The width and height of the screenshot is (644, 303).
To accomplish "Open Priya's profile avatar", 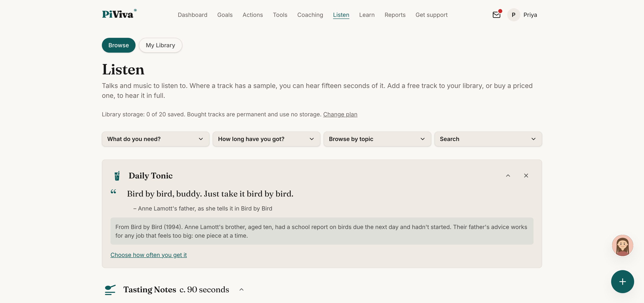I will [514, 15].
